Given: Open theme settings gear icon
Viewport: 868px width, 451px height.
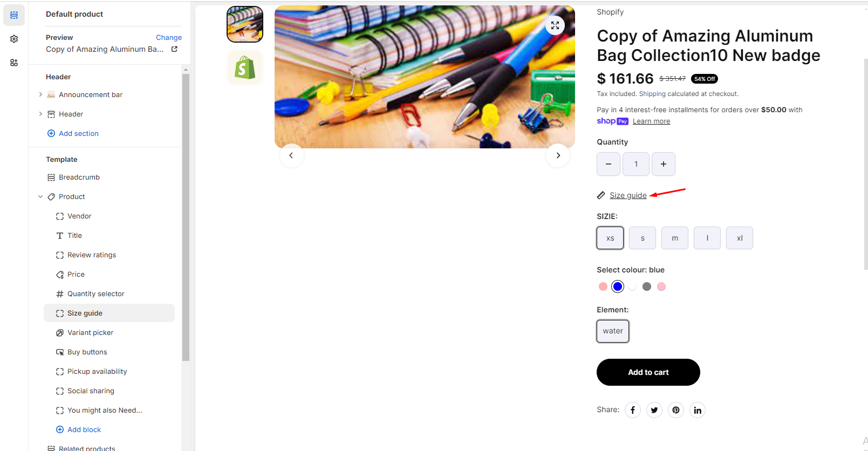Looking at the screenshot, I should (14, 39).
